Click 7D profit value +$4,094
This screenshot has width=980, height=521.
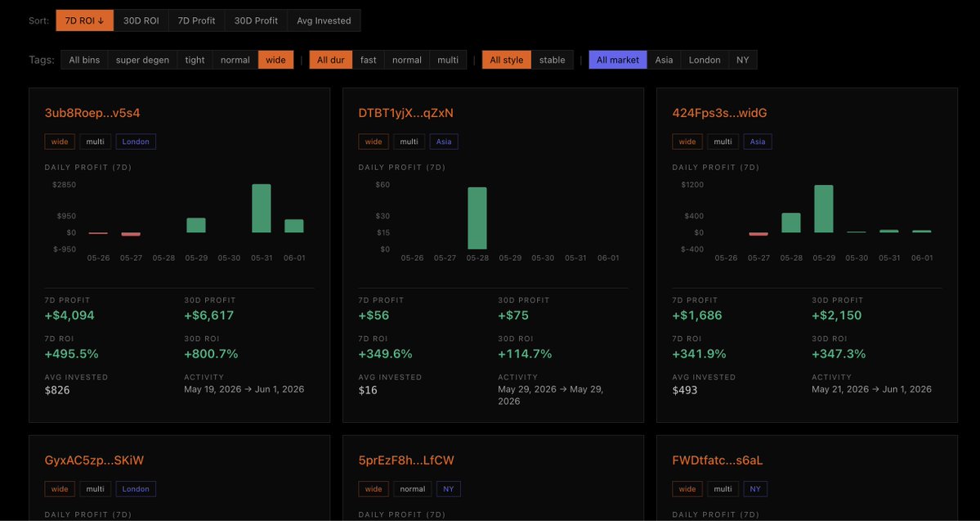69,315
